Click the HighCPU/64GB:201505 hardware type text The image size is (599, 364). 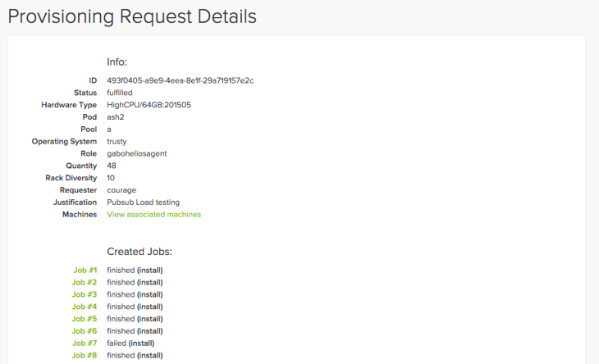pyautogui.click(x=149, y=105)
